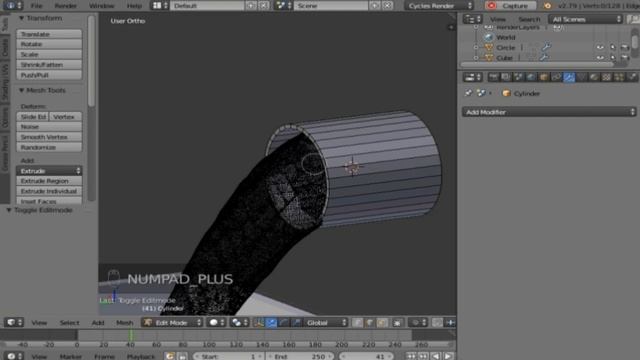Viewport: 640px width, 360px height.
Task: Click the Smooth Vertex button
Action: click(49, 137)
